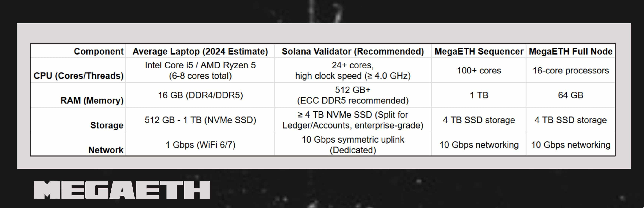Viewport: 644px width, 208px height.
Task: Click the 16-core processors cell
Action: (571, 71)
